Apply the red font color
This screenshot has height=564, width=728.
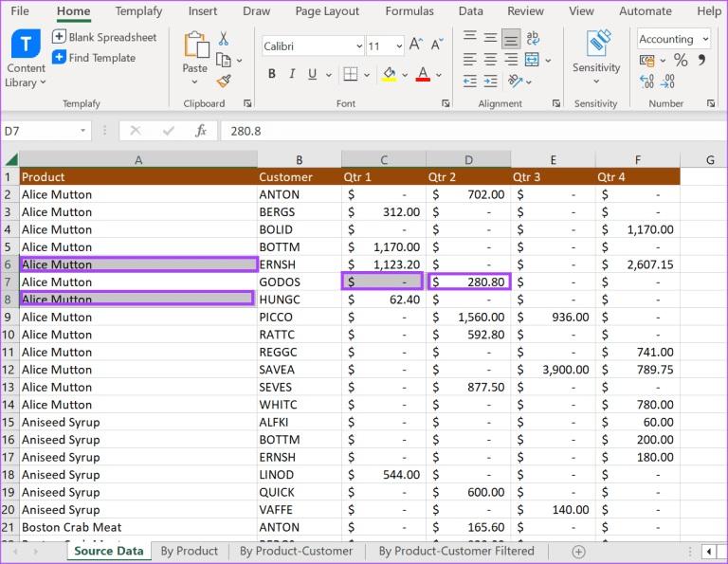point(423,74)
